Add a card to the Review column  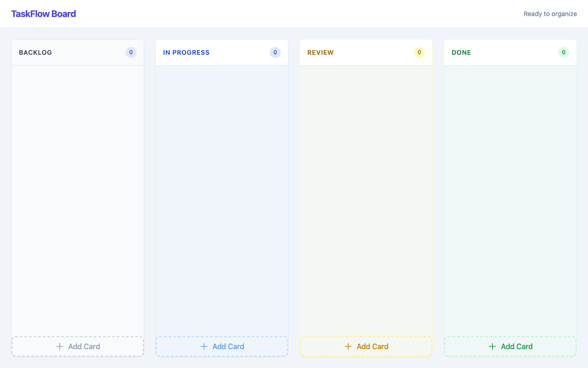(366, 346)
